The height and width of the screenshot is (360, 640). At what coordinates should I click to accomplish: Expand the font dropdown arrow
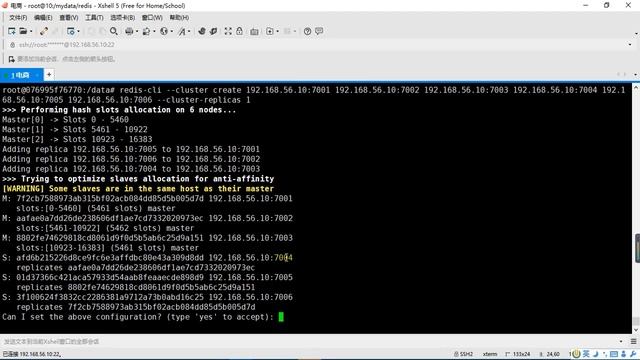pos(189,31)
